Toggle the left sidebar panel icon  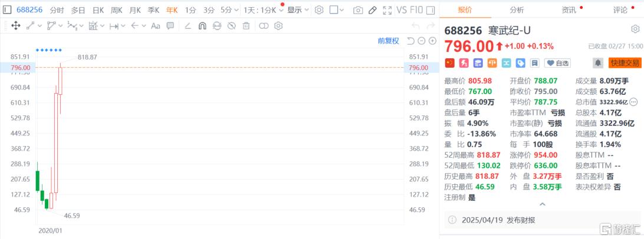point(6,10)
